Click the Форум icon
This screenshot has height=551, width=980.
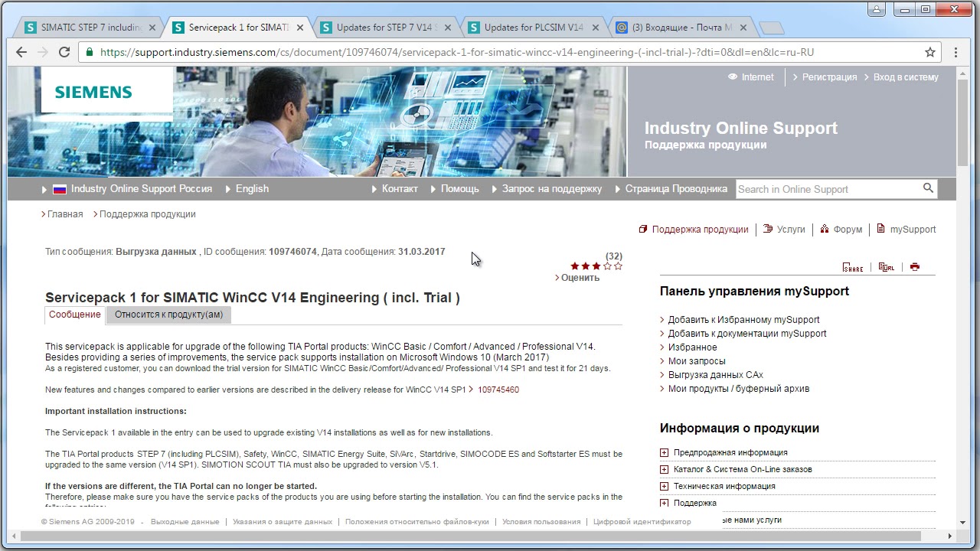click(825, 229)
